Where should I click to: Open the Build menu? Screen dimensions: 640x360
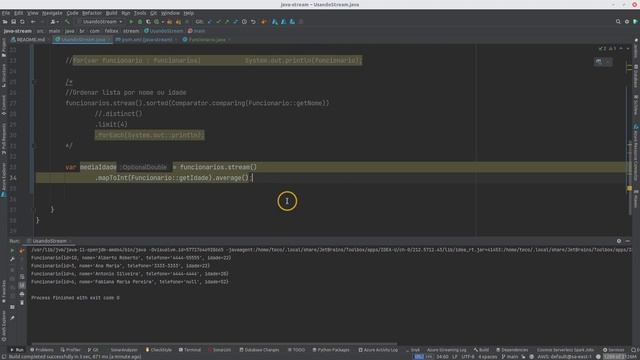[111, 13]
